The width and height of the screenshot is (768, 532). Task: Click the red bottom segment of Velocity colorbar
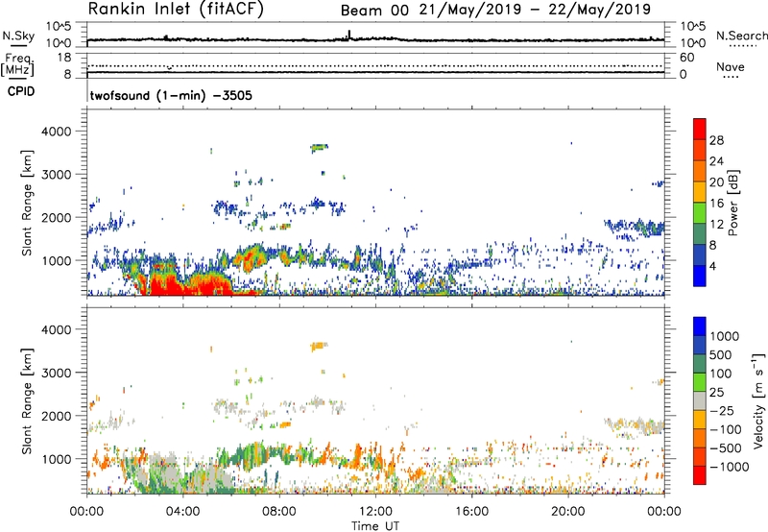coord(700,475)
